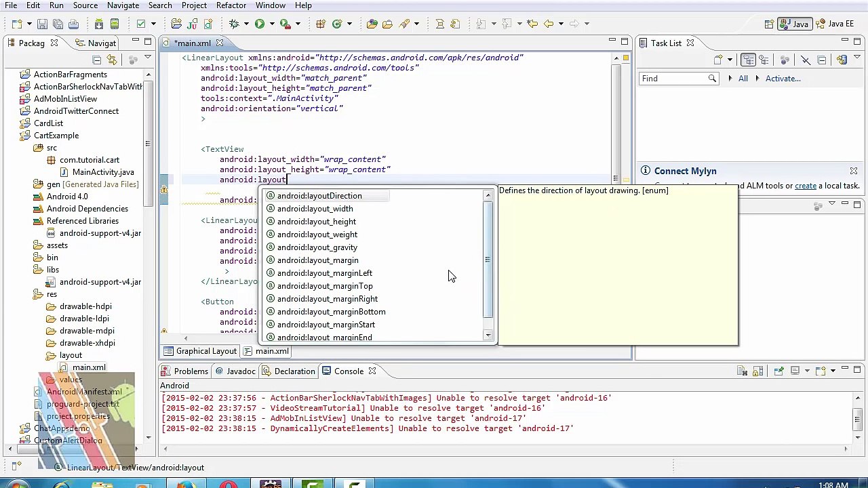Choose android:layout_marginTop from the suggestion list
Viewport: 868px width, 488px height.
tap(324, 286)
